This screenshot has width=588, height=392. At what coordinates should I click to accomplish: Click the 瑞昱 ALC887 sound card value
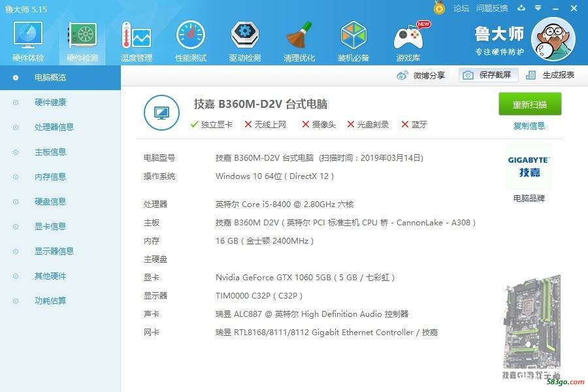coord(312,314)
